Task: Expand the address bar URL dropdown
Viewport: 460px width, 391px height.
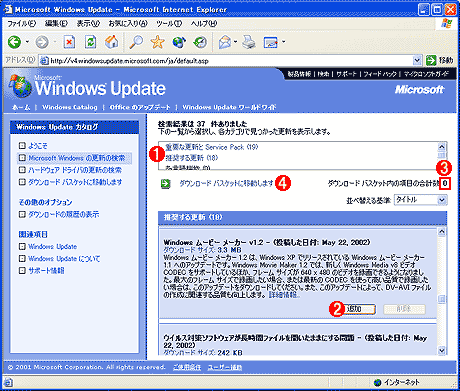Action: 417,60
